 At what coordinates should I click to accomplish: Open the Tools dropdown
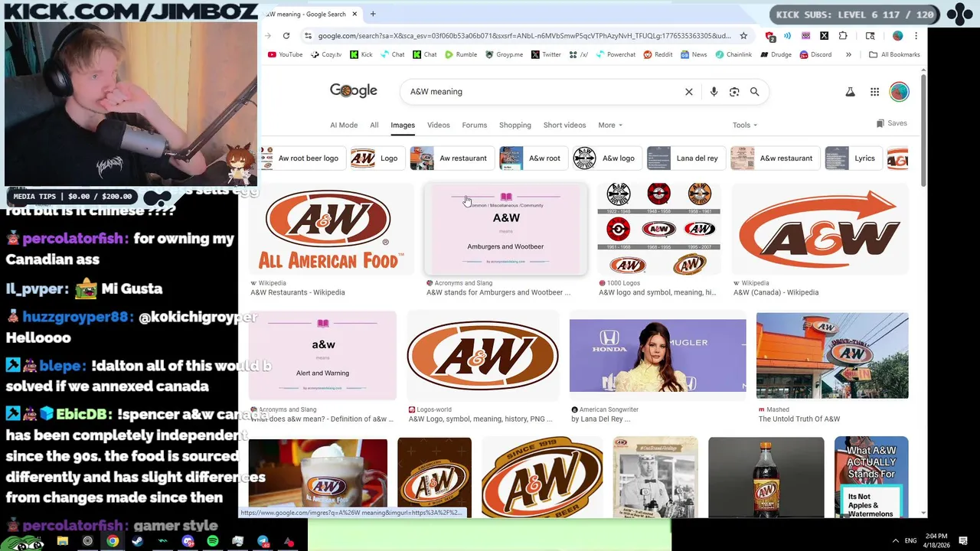click(x=744, y=126)
